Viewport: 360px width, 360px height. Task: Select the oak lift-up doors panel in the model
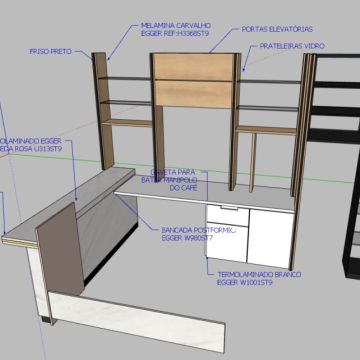pyautogui.click(x=193, y=80)
